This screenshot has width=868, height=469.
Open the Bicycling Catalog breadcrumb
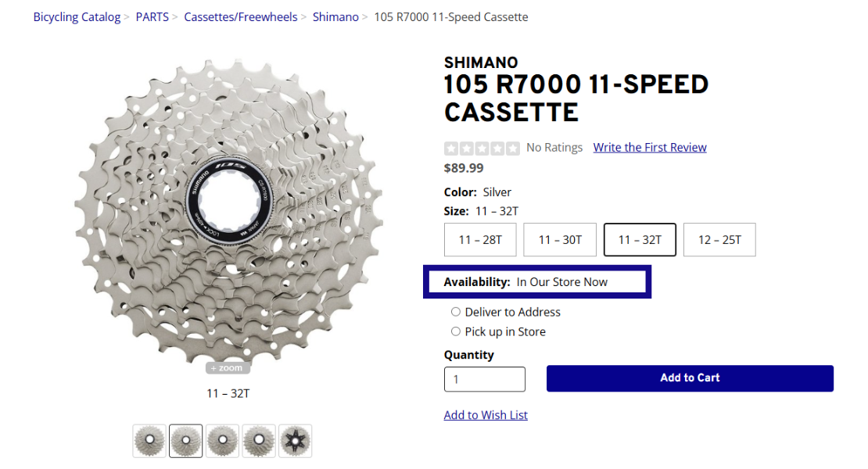tap(77, 16)
